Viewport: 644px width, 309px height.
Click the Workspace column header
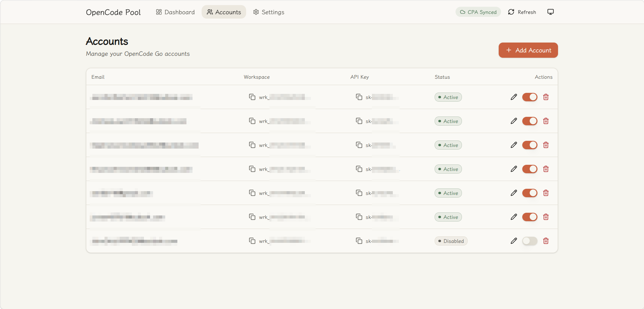pos(257,77)
